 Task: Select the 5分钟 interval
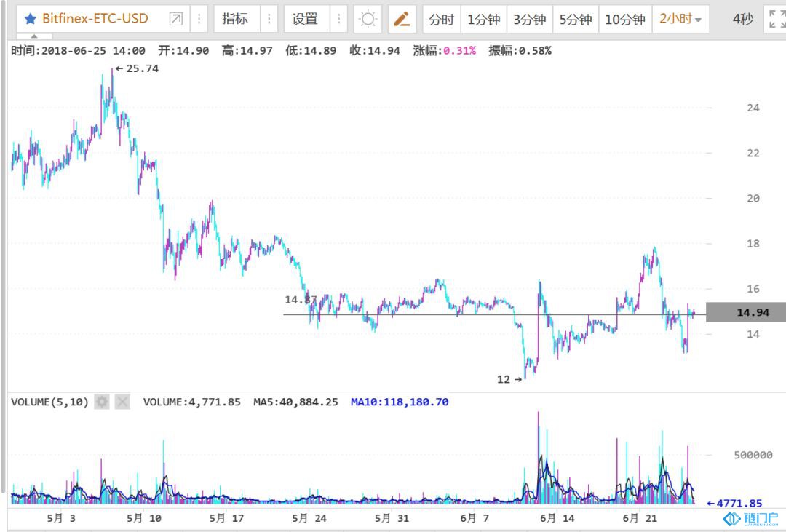click(576, 19)
